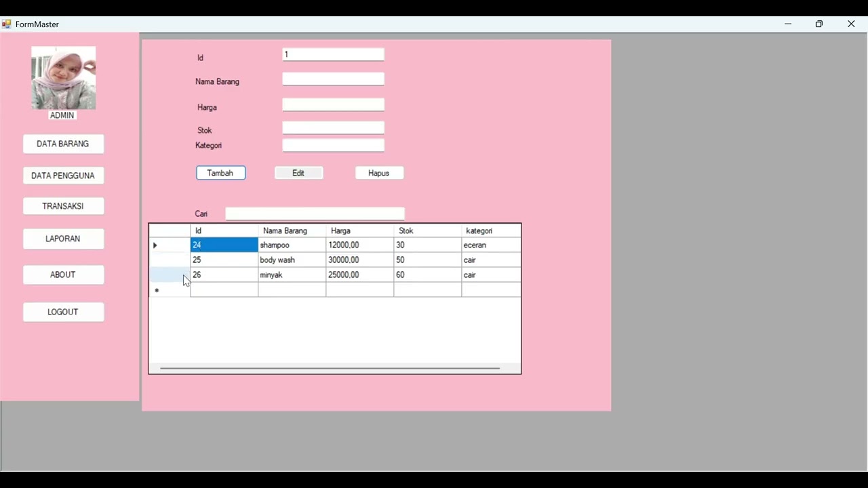Screen dimensions: 868x488
Task: Restore down the FormMaster window
Action: click(x=819, y=24)
